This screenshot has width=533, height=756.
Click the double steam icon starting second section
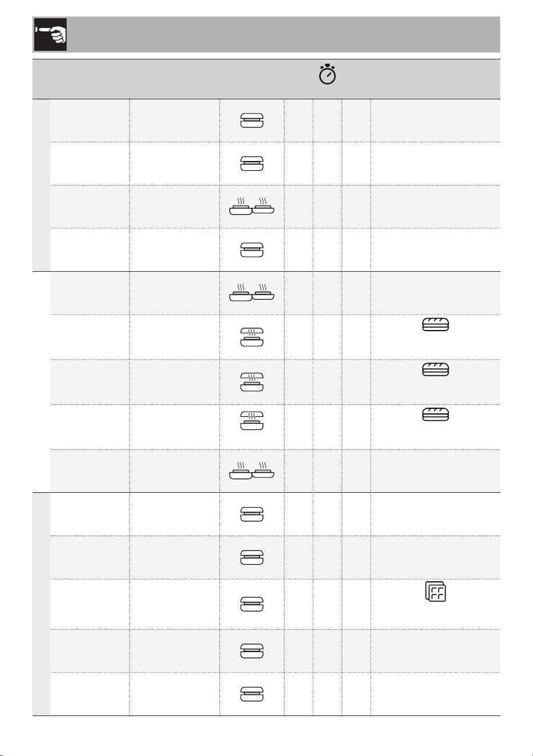pos(252,293)
